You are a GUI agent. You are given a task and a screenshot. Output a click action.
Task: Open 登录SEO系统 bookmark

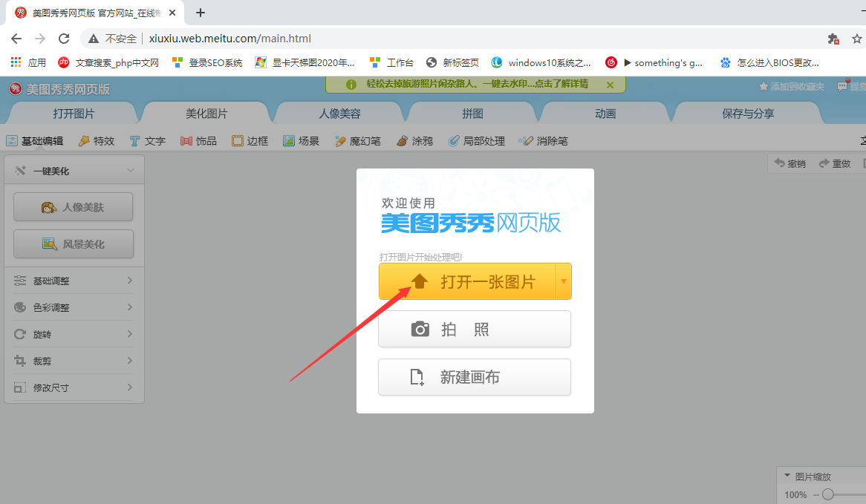[x=207, y=62]
